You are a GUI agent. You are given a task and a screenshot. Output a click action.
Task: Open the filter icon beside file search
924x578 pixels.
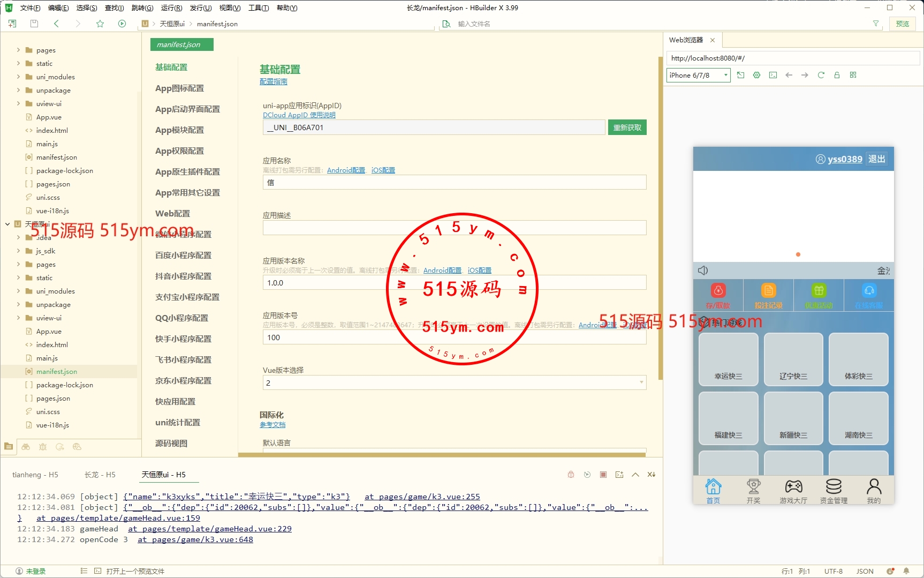[x=876, y=24]
